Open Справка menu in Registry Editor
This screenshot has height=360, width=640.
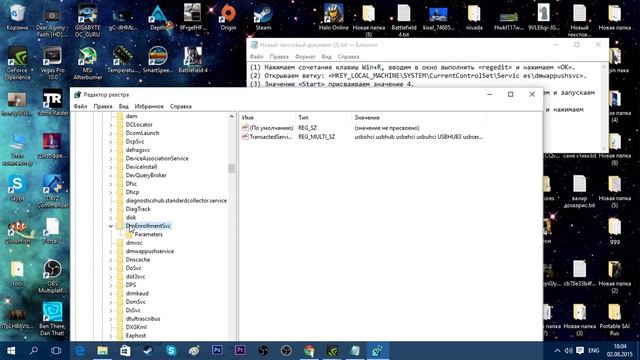click(180, 106)
